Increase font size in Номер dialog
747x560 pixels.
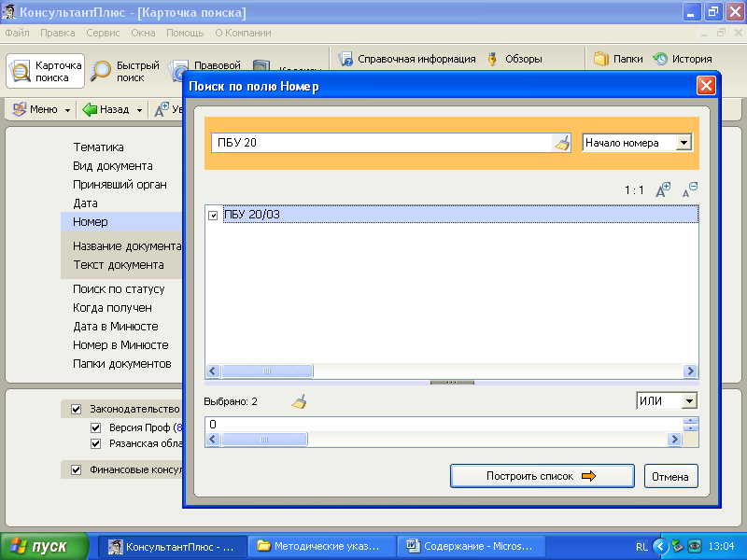pyautogui.click(x=663, y=189)
